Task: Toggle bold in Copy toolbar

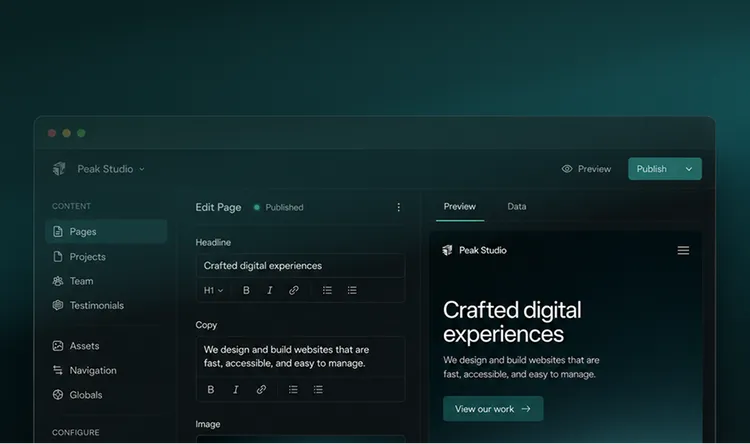Action: [210, 389]
